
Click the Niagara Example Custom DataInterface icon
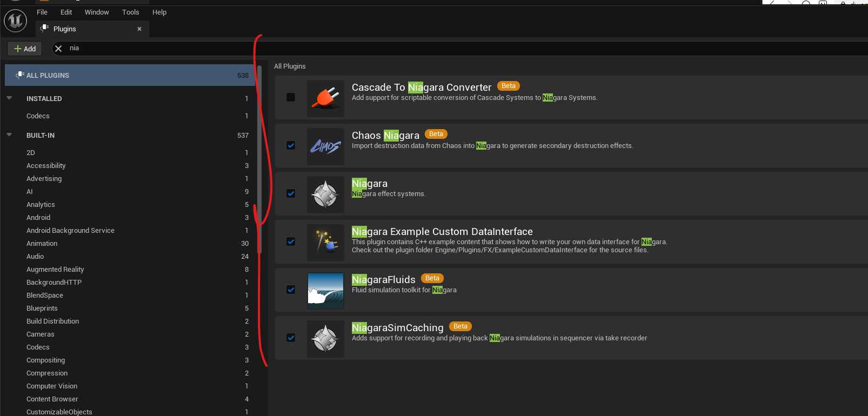(x=325, y=243)
